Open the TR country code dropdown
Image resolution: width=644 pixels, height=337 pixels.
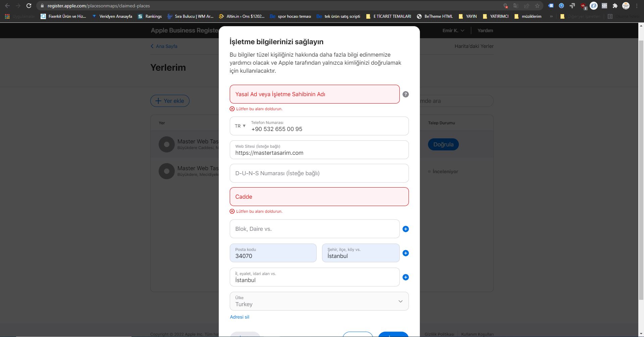(240, 126)
